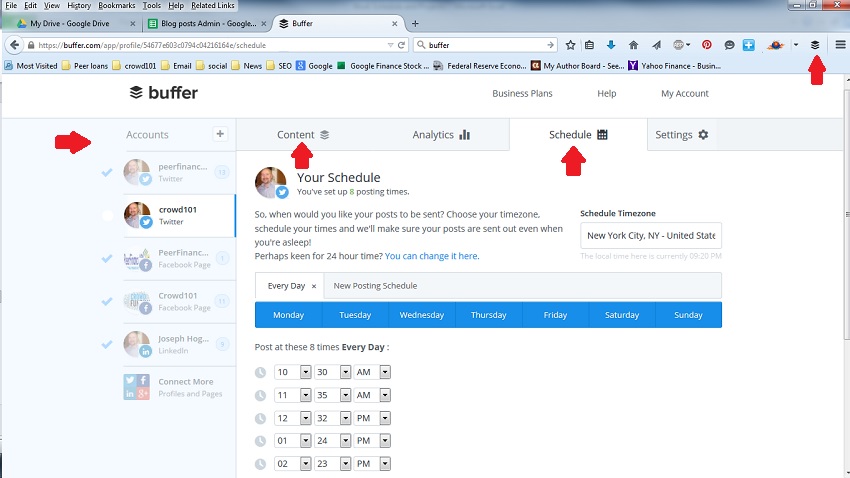
Task: Toggle Sunday in the schedule days
Action: pyautogui.click(x=688, y=315)
